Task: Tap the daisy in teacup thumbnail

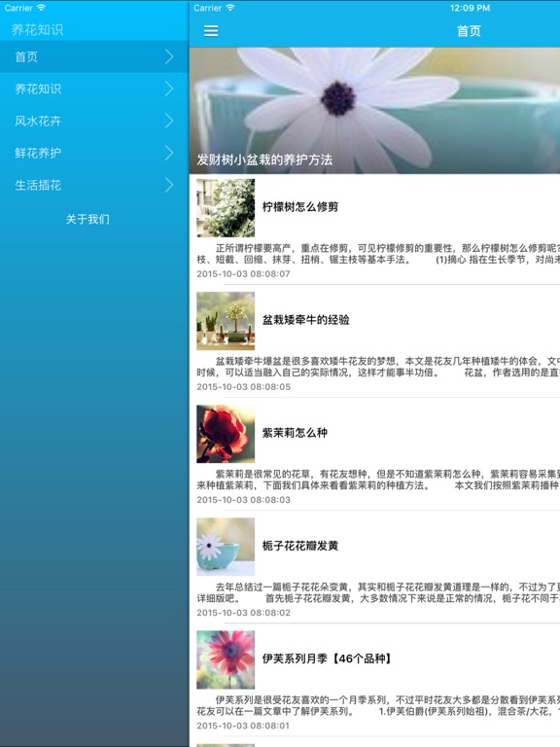Action: click(x=226, y=547)
